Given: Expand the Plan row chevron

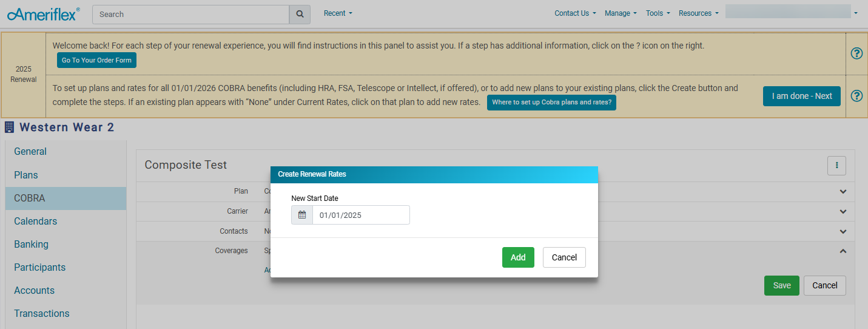Looking at the screenshot, I should (x=843, y=192).
